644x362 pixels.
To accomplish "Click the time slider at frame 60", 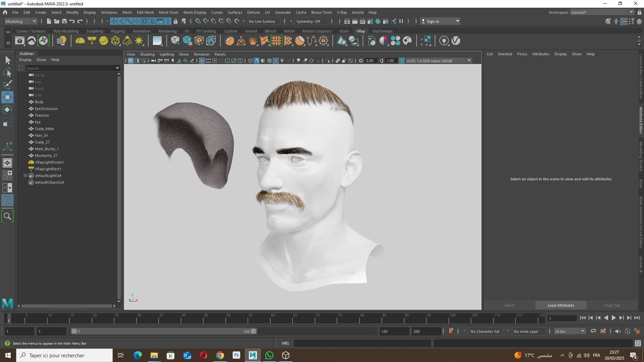I will pos(273,318).
